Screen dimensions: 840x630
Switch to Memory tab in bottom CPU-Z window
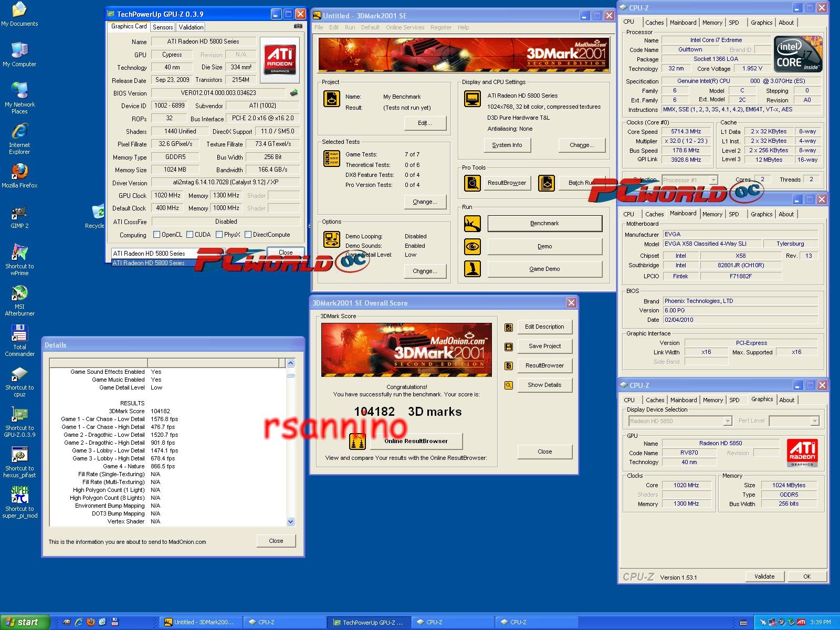pyautogui.click(x=712, y=400)
